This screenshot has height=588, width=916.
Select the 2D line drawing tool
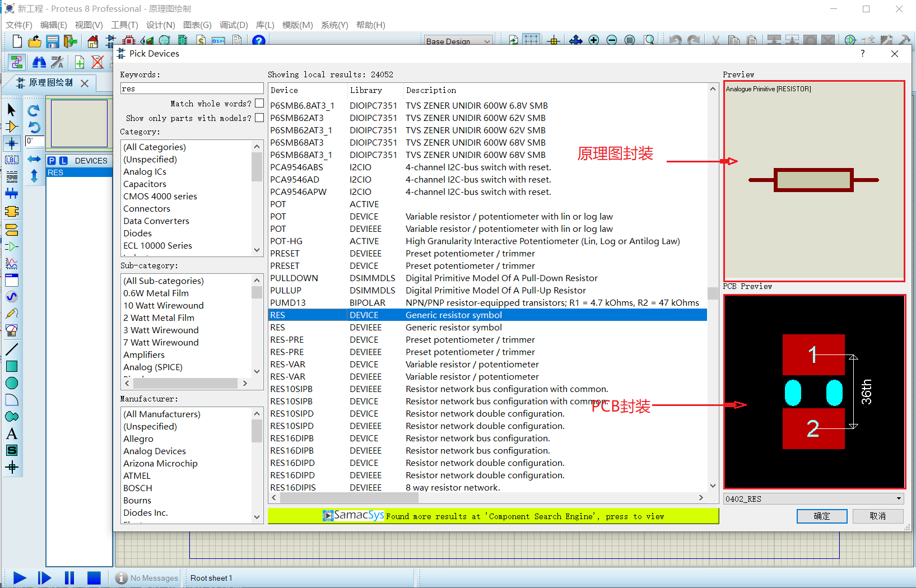[x=11, y=349]
